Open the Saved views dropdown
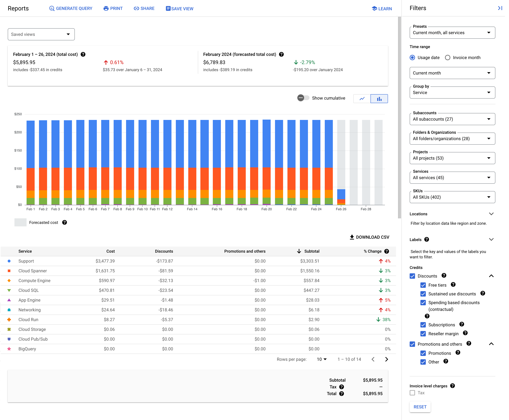509x420 pixels. tap(41, 34)
